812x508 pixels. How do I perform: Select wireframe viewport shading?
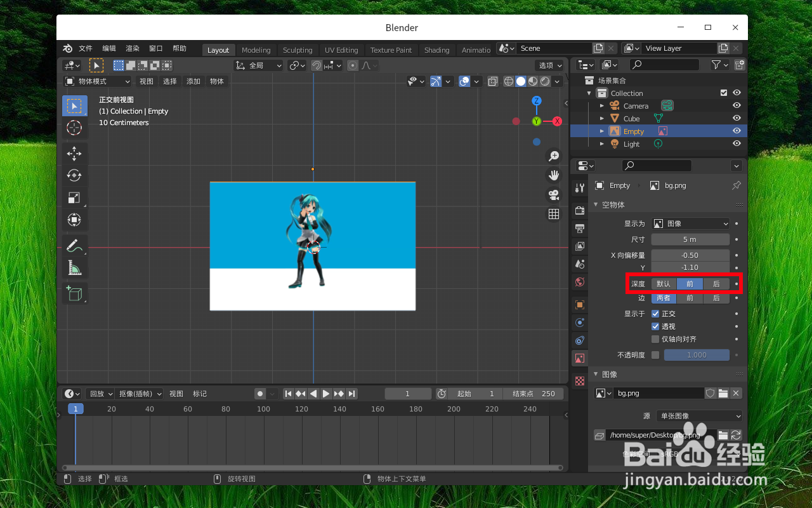[x=509, y=81]
